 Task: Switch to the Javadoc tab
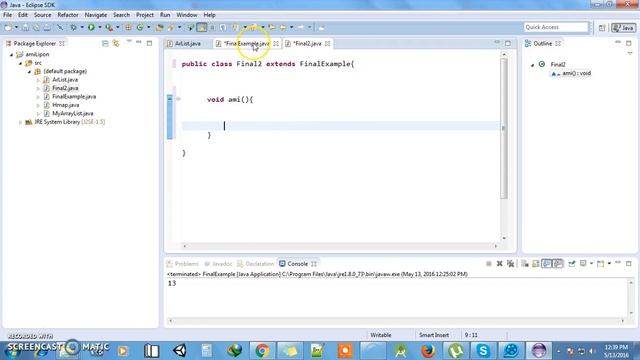pos(218,264)
